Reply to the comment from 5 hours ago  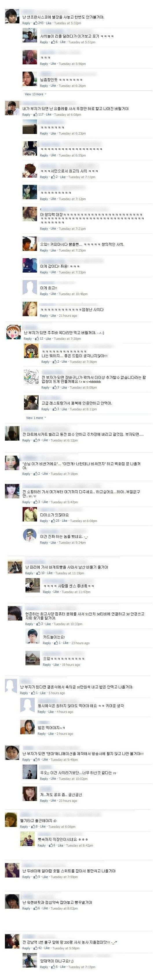pyautogui.click(x=24, y=693)
